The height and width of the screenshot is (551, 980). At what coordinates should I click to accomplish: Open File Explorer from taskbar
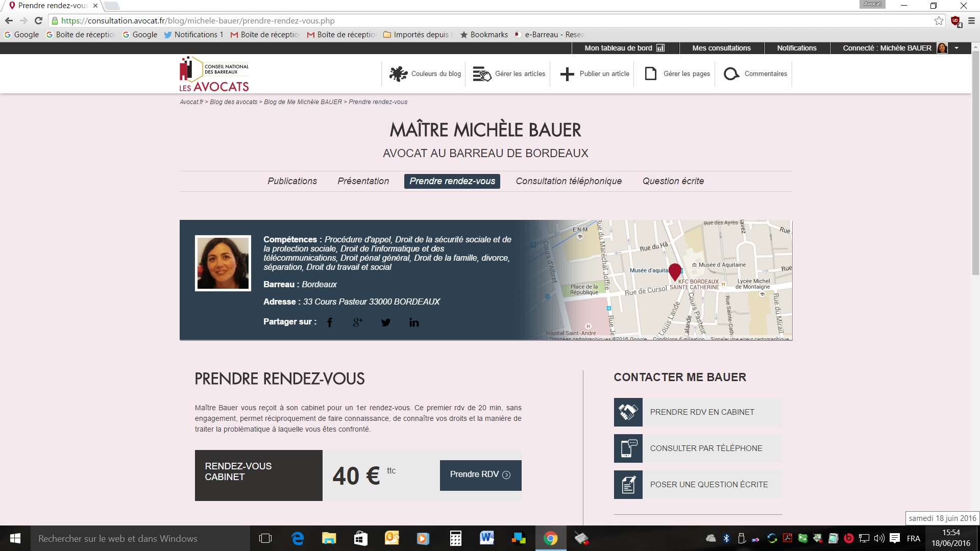coord(329,538)
